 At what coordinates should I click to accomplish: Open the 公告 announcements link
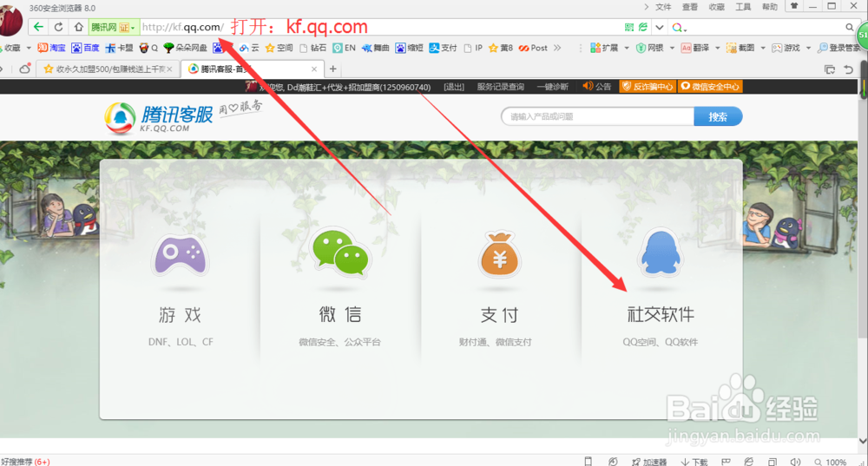(597, 87)
